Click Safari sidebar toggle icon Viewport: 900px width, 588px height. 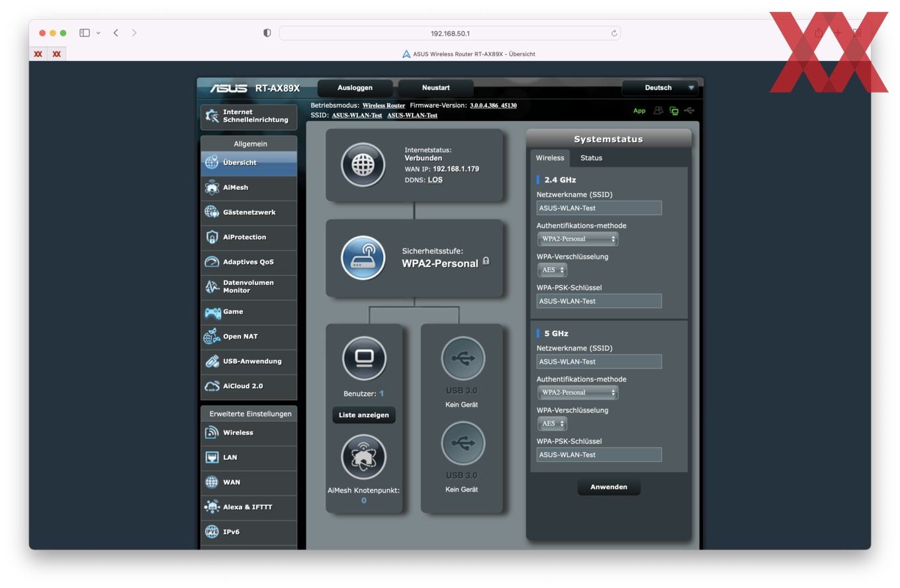[85, 32]
